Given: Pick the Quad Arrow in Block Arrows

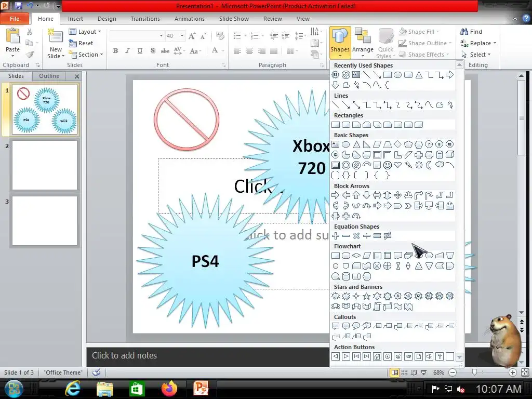Looking at the screenshot, I should [397, 195].
